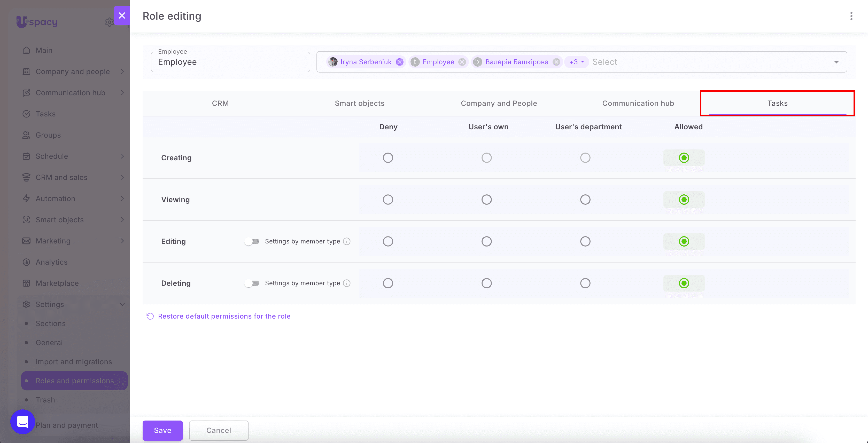Click the Tasks checkmark icon in sidebar
This screenshot has width=868, height=443.
(26, 114)
